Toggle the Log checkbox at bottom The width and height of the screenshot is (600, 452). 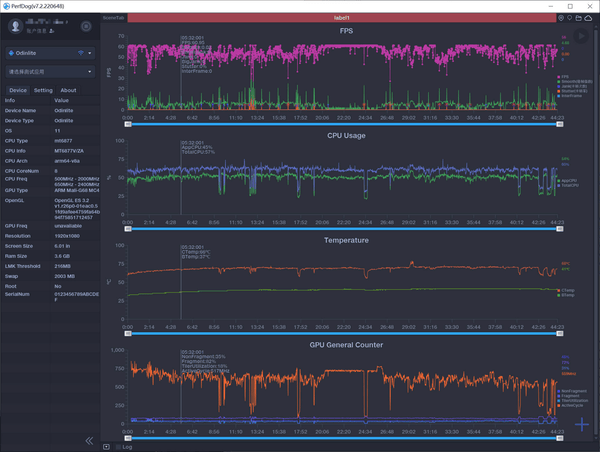coord(116,446)
